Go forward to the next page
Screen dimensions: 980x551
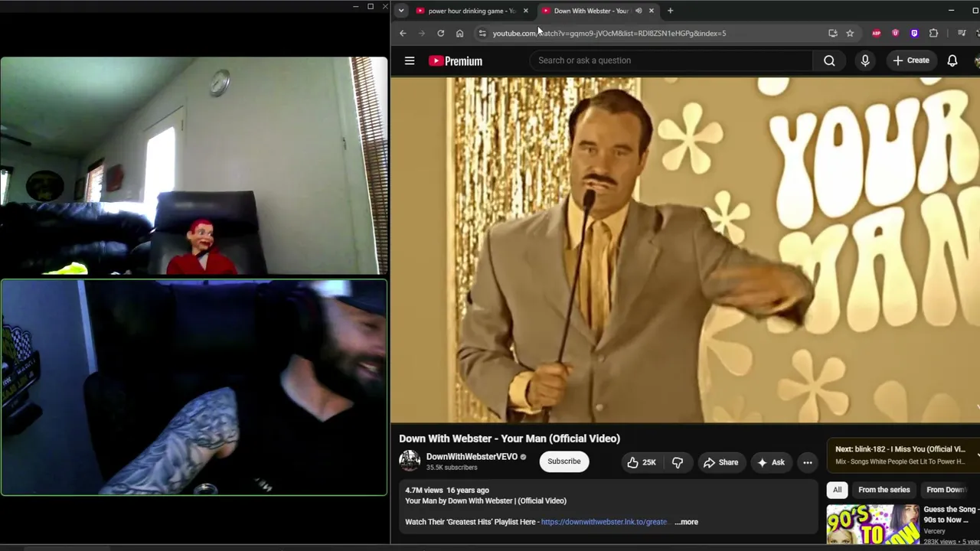pos(421,33)
